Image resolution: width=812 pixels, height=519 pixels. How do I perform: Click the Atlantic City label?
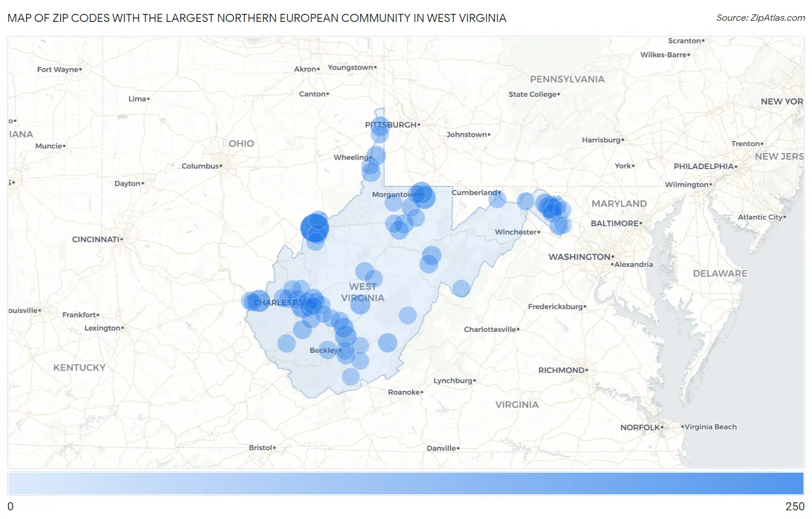click(x=760, y=217)
